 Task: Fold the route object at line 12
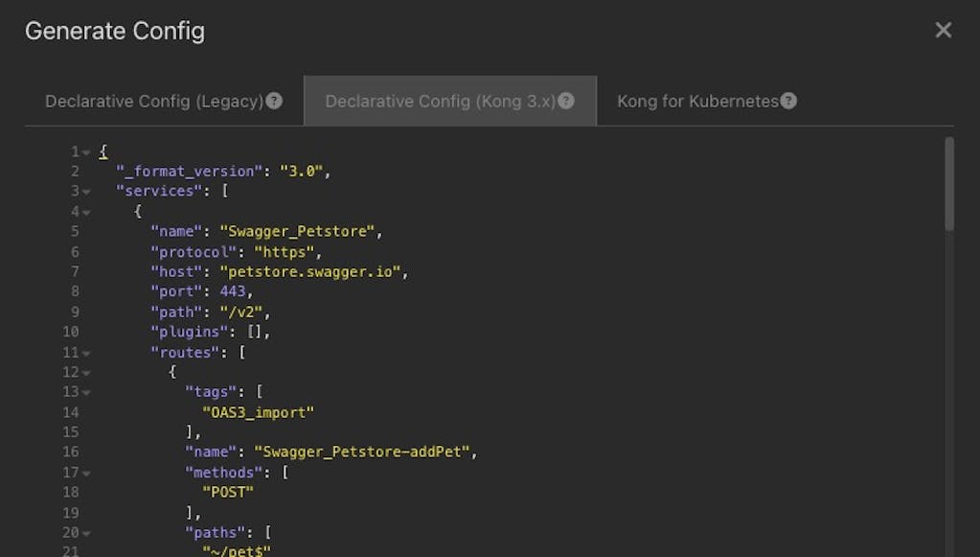[x=86, y=373]
